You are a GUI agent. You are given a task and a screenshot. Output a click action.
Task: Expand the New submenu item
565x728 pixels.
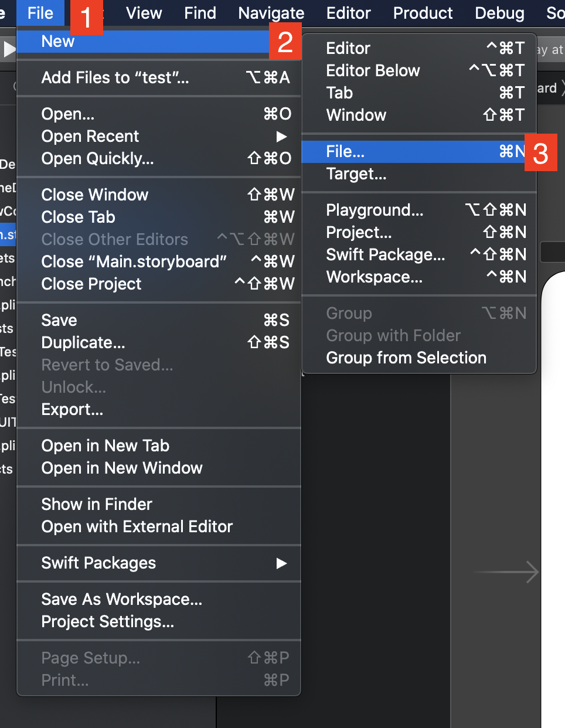click(159, 42)
